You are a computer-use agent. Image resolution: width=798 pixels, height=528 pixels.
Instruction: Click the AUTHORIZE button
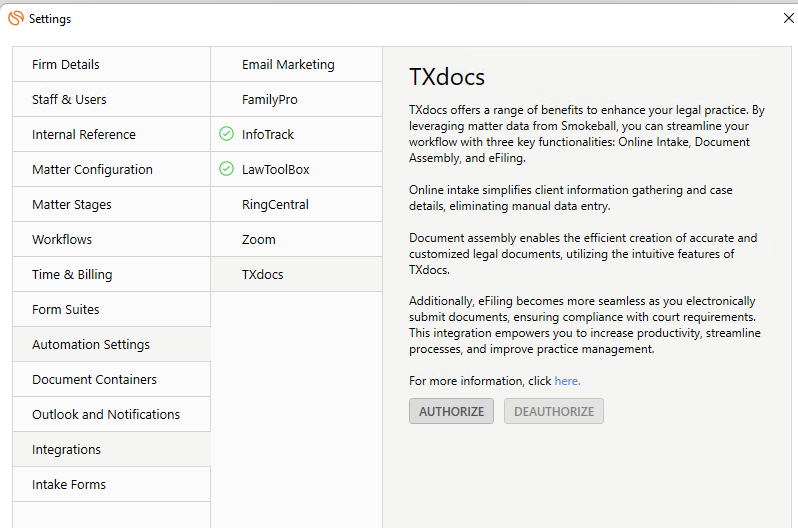coord(451,411)
